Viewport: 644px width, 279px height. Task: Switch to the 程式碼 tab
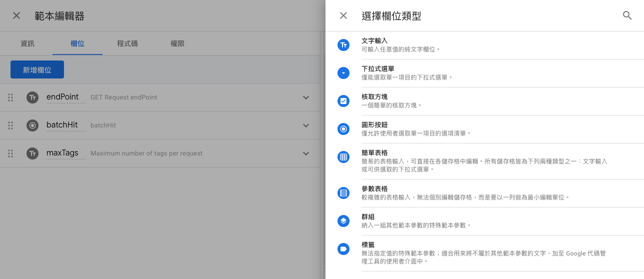tap(127, 43)
